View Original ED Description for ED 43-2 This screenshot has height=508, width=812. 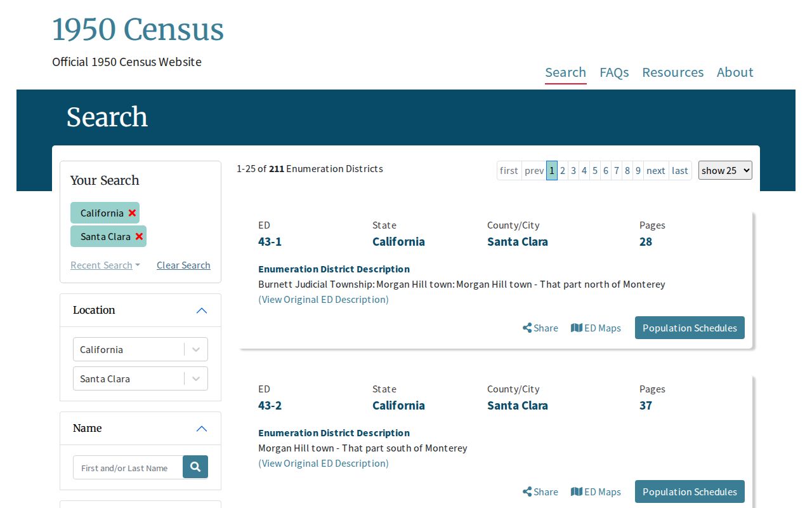(x=324, y=464)
